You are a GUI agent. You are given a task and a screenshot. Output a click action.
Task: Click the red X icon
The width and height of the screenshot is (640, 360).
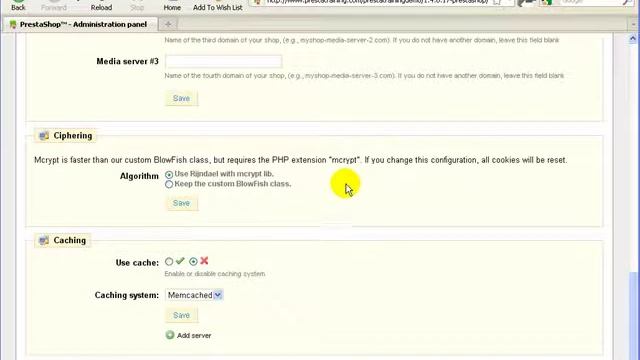(204, 261)
